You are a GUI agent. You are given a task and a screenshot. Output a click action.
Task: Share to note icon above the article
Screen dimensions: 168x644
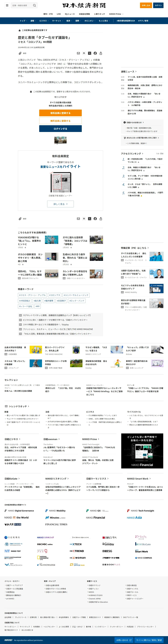(x=84, y=53)
